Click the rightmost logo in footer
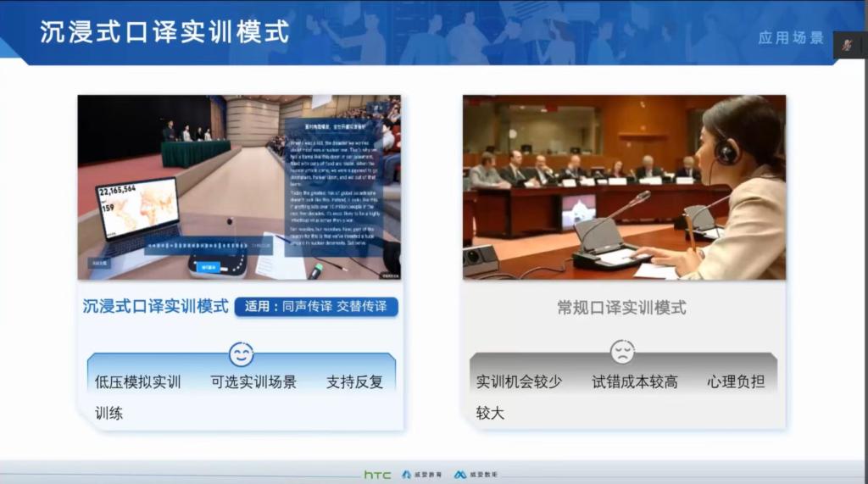Screen dimensions: 868x484 (475, 475)
